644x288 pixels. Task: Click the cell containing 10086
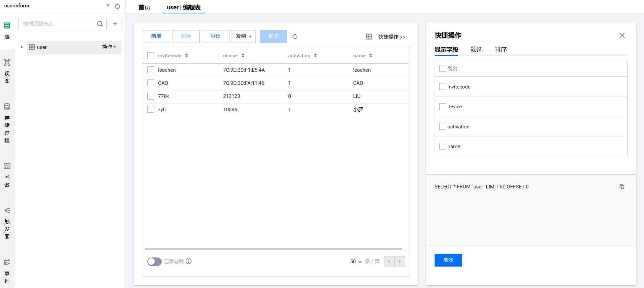(x=230, y=110)
